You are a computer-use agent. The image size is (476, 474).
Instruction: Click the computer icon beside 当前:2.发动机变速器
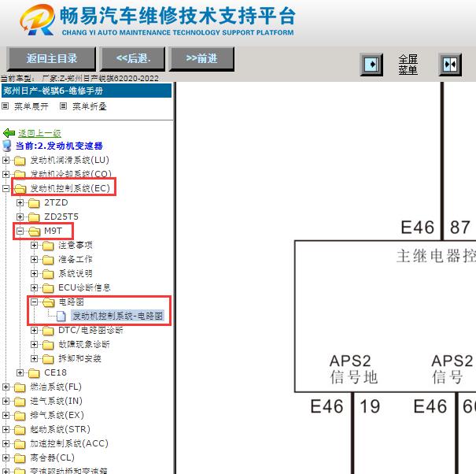[x=7, y=146]
